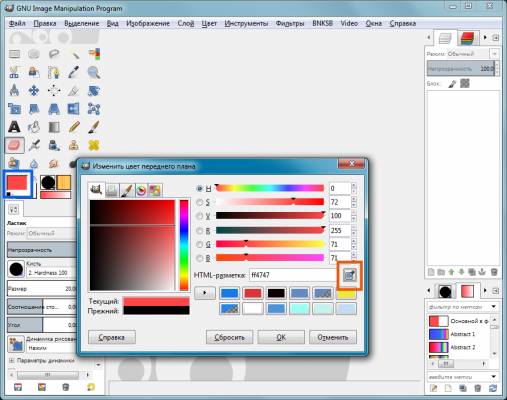Select the Paths tool
507x400 pixels.
point(54,72)
